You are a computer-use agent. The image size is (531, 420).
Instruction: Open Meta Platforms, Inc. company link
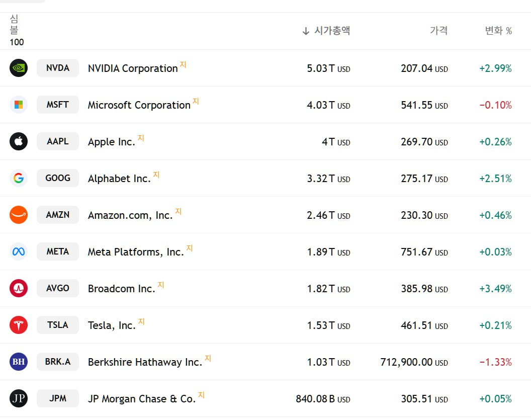[x=136, y=252]
